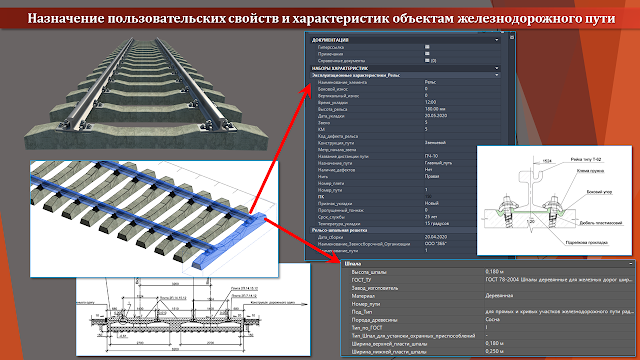Image resolution: width=640 pixels, height=360 pixels.
Task: Click the Гиперссылка property label
Action: (x=331, y=47)
